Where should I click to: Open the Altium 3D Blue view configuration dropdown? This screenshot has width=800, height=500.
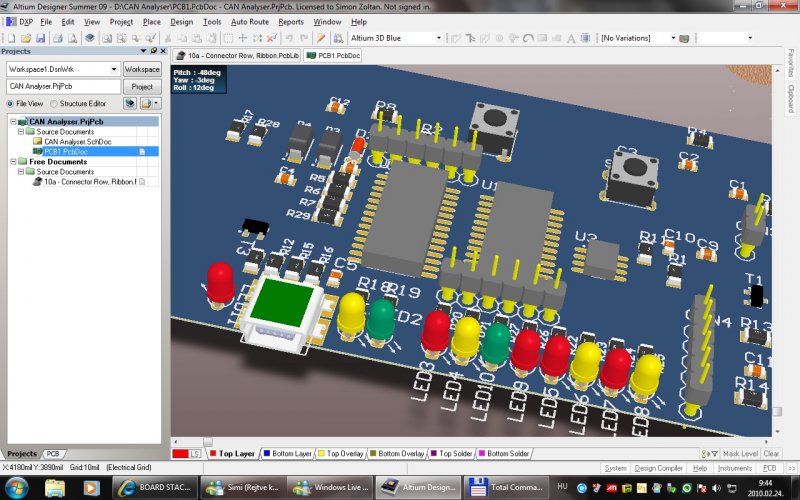[438, 38]
